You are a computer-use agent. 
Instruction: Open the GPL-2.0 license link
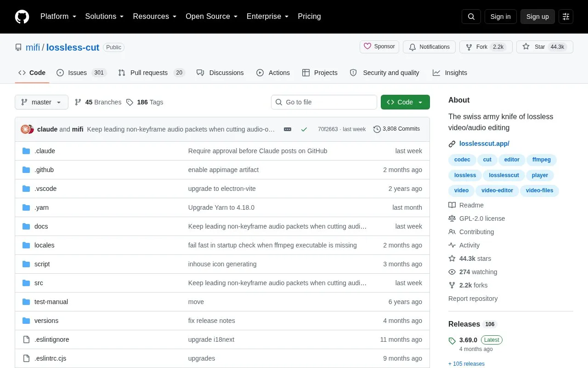click(476, 218)
